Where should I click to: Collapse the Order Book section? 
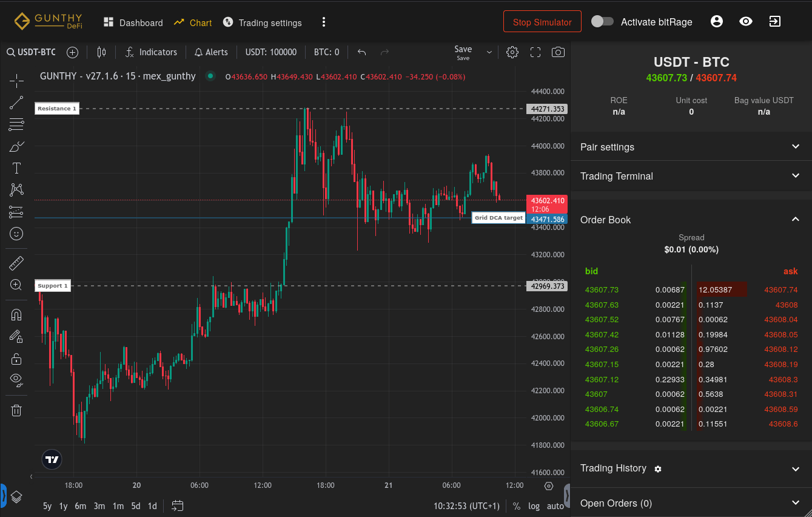[691, 220]
